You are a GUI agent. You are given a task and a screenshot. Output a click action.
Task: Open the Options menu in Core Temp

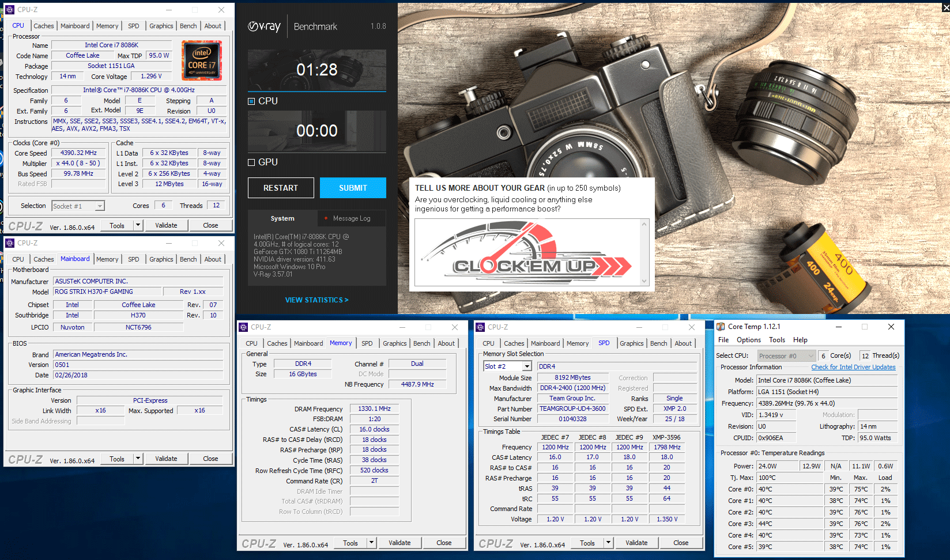(748, 340)
